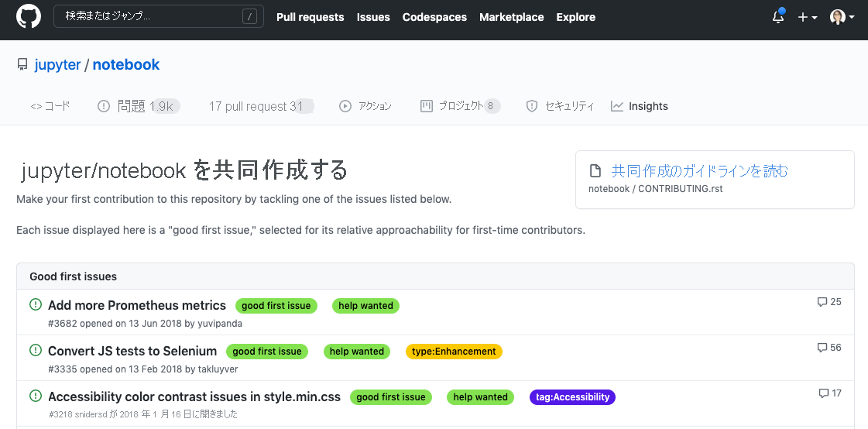This screenshot has height=429, width=868.
Task: Click good first issue label on Selenium issue
Action: [x=267, y=352]
